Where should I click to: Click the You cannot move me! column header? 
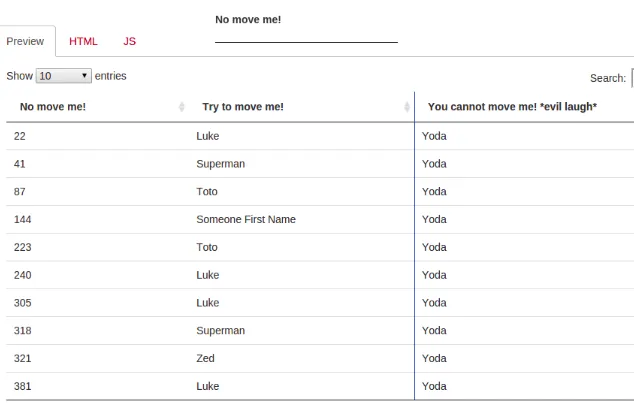click(512, 107)
